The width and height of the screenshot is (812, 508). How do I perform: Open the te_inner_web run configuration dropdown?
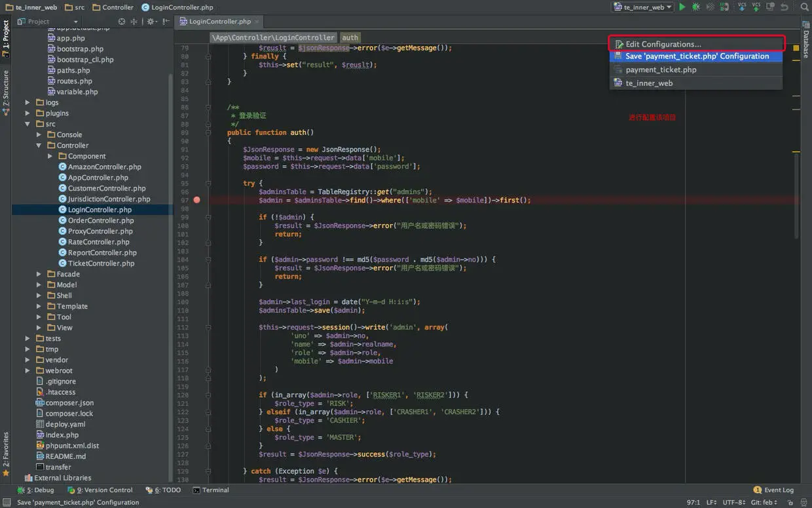pos(642,7)
